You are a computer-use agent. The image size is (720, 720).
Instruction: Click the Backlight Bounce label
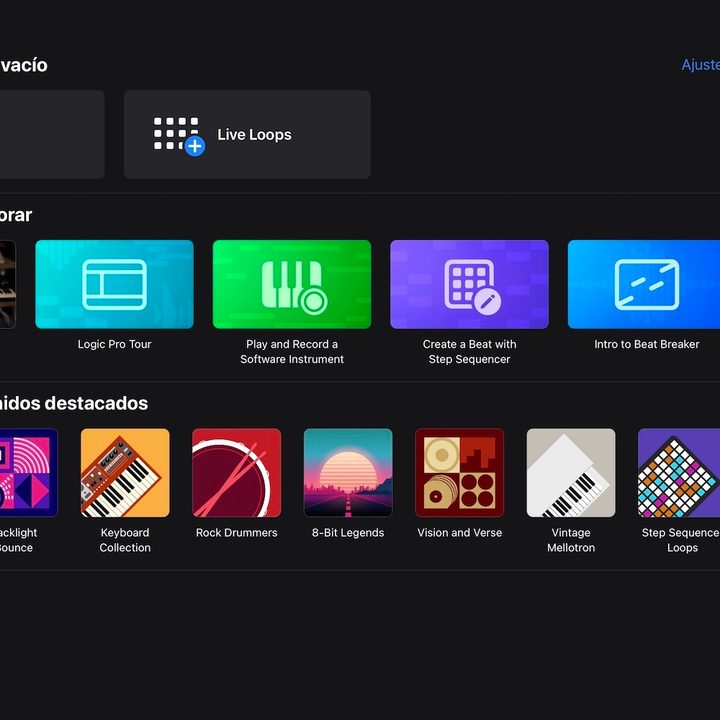pyautogui.click(x=17, y=540)
